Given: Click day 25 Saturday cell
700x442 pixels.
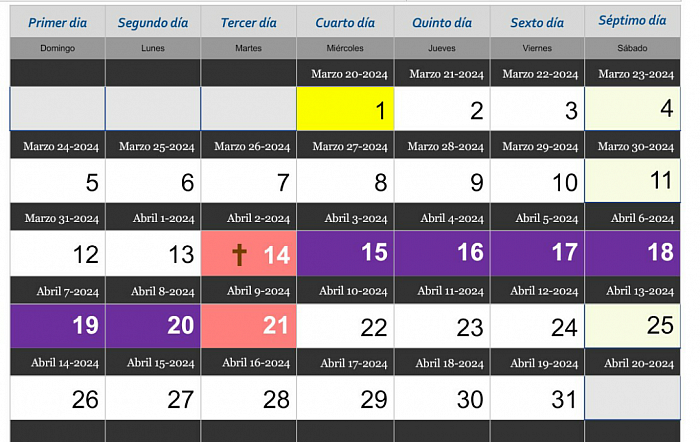Looking at the screenshot, I should point(633,325).
